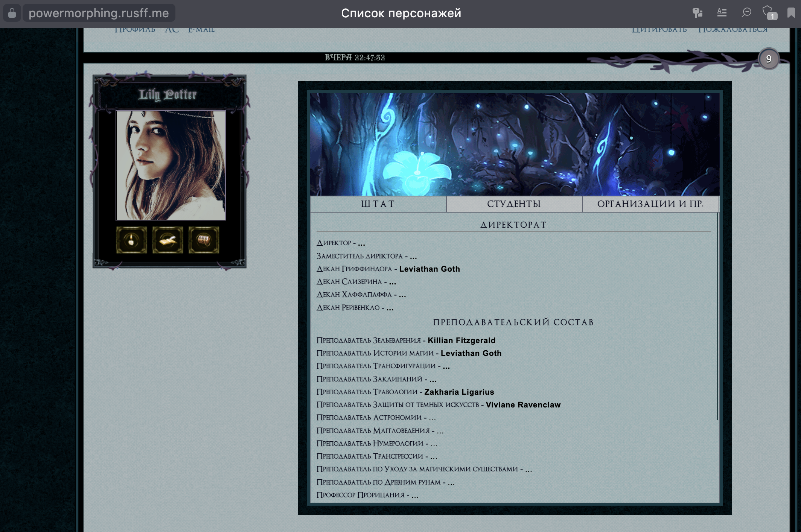Switch to the ШТАТ tab
This screenshot has width=801, height=532.
(x=378, y=204)
